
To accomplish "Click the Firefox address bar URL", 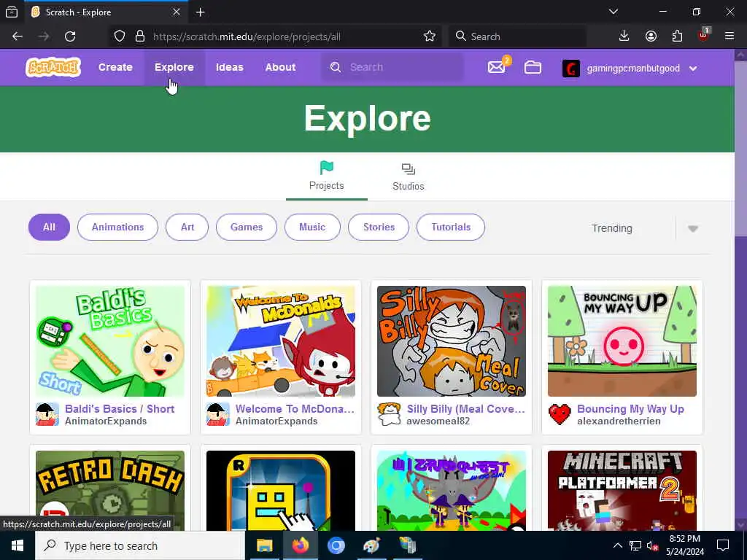I will [247, 36].
